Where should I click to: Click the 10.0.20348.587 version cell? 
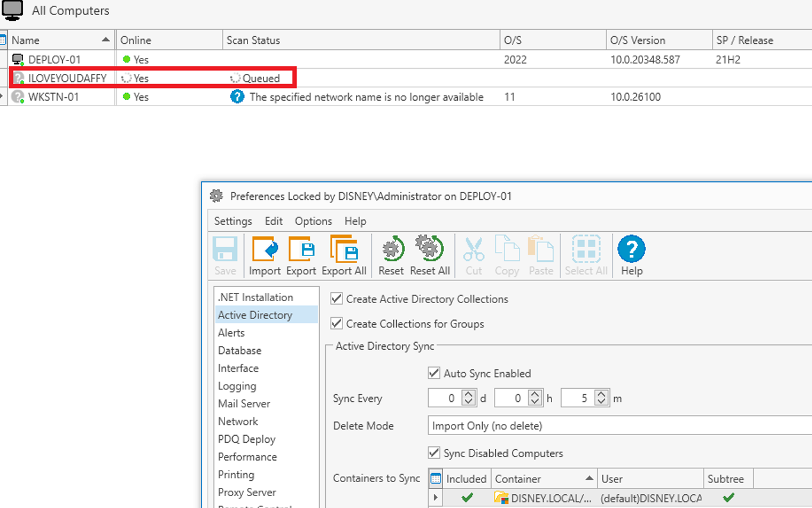tap(645, 59)
